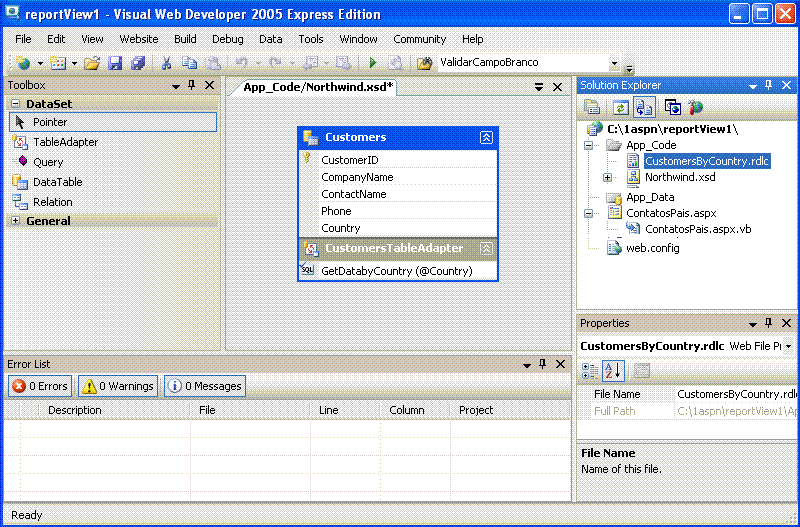800x527 pixels.
Task: Select web.config in Solution Explorer
Action: click(x=653, y=248)
